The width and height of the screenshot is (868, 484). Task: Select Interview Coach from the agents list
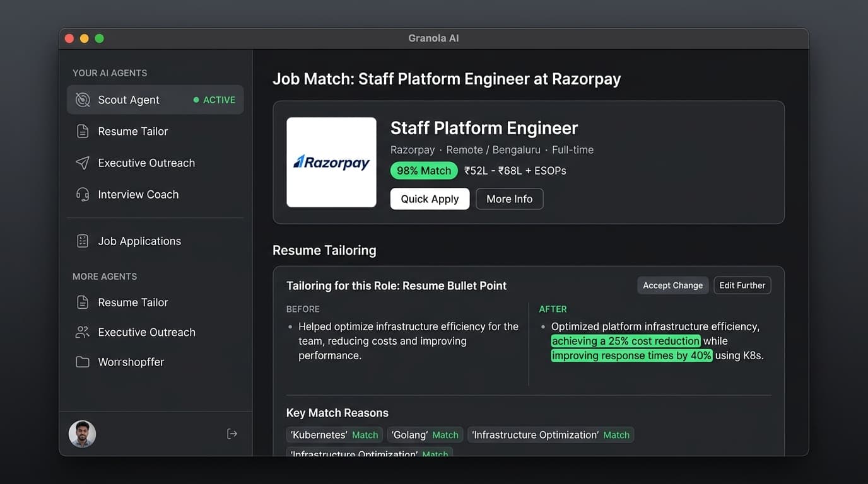tap(155, 194)
